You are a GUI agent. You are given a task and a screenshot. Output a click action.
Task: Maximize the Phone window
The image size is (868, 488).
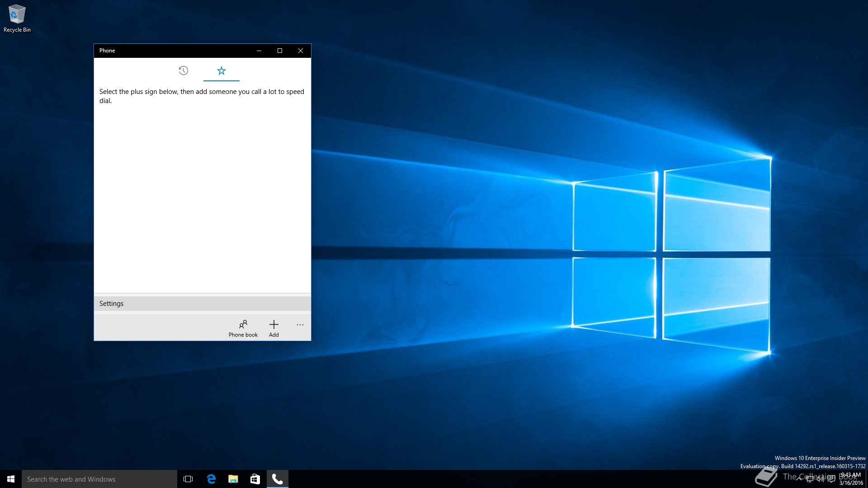tap(280, 51)
